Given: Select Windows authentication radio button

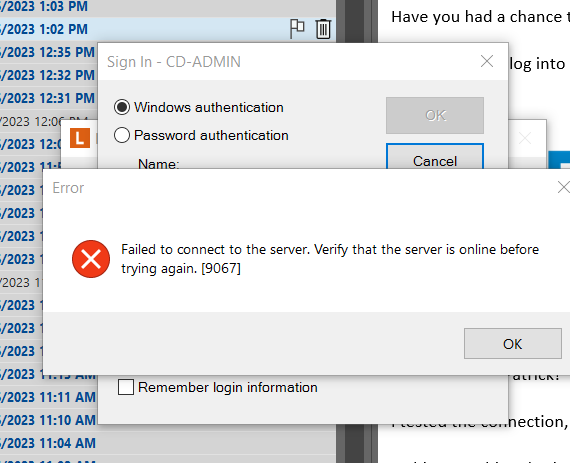Looking at the screenshot, I should (x=122, y=107).
